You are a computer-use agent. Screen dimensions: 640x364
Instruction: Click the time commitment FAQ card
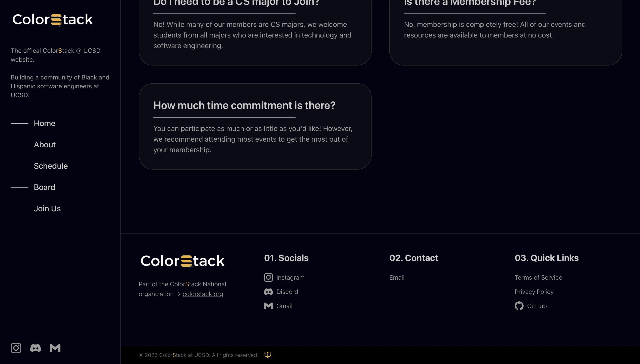(255, 126)
